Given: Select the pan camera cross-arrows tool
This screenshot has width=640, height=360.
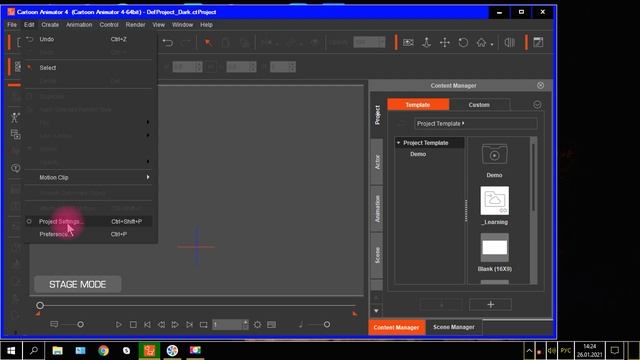Looking at the screenshot, I should (444, 42).
